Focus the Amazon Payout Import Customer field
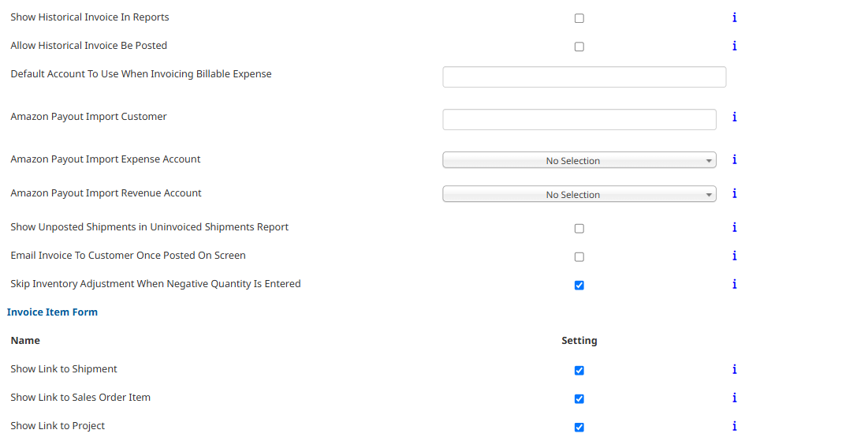 tap(579, 120)
